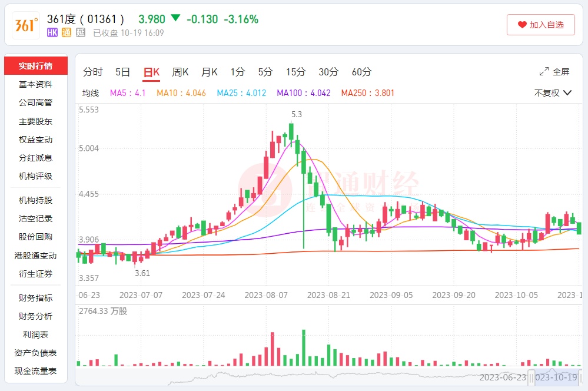Toggle the MA5 moving average legend
Viewport: 588px width, 391px height.
click(x=128, y=93)
